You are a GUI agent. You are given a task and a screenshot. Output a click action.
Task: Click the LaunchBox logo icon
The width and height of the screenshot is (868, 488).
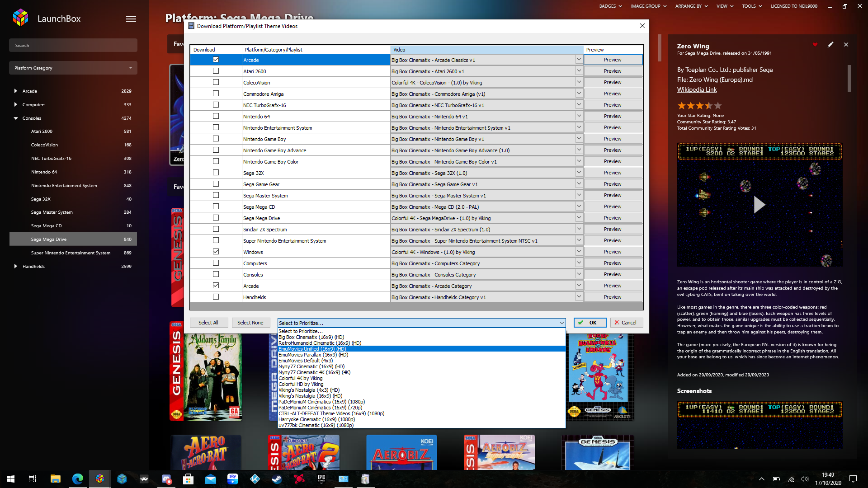[x=20, y=18]
